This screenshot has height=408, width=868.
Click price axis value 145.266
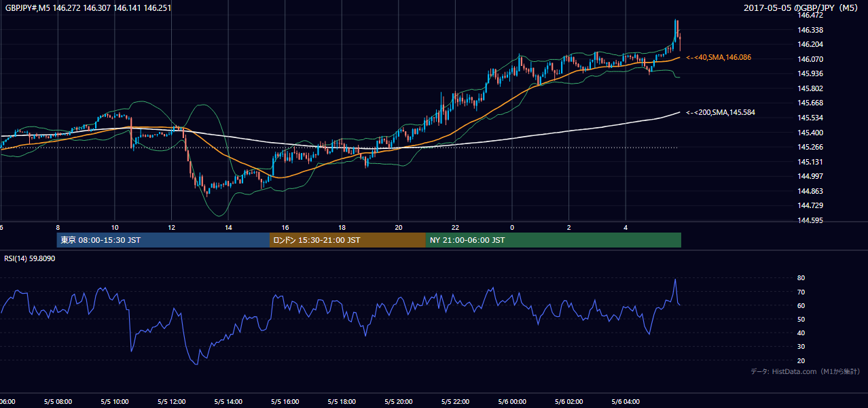tap(810, 147)
